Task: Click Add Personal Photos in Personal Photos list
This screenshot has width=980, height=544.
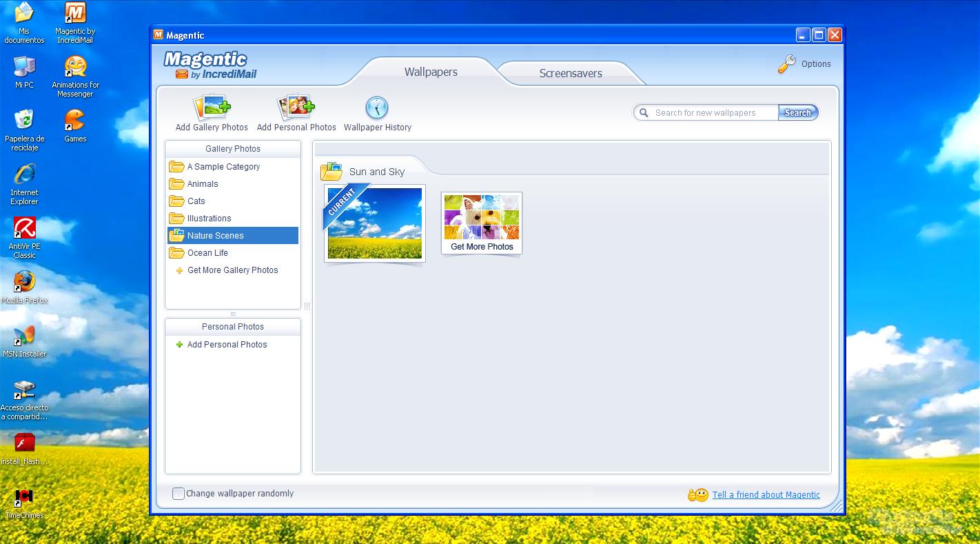Action: click(x=227, y=344)
